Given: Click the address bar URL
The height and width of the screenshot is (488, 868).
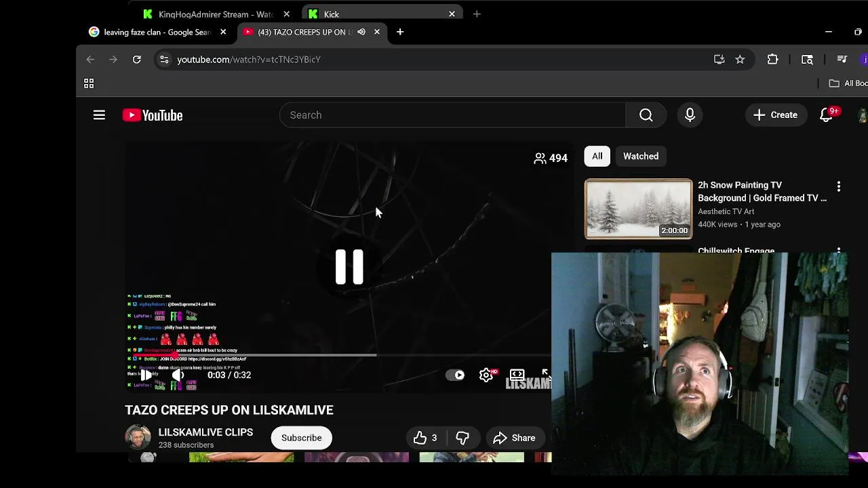Looking at the screenshot, I should 249,60.
